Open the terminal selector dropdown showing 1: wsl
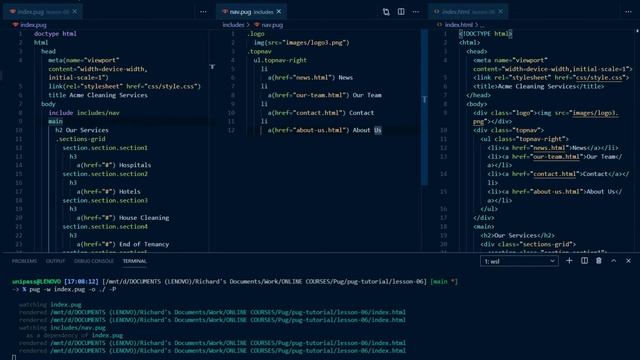640x360 pixels. point(519,261)
